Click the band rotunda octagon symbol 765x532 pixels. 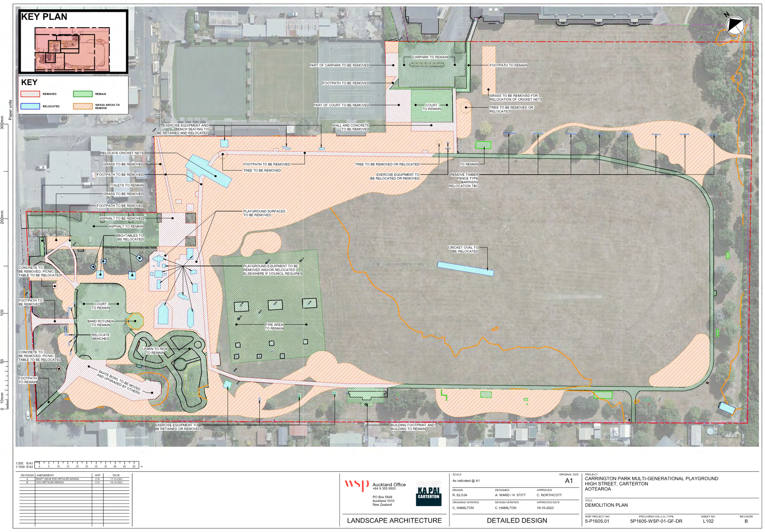point(134,320)
